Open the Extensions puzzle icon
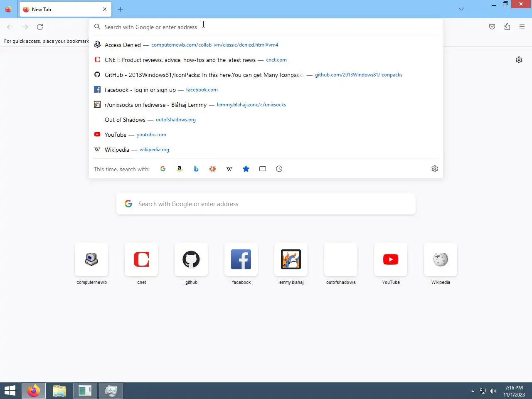 [507, 27]
